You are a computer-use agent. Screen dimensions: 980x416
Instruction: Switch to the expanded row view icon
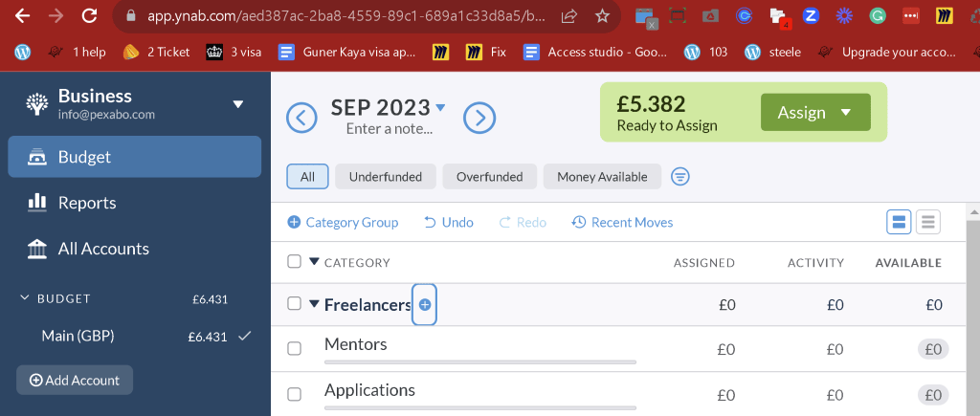[x=899, y=222]
